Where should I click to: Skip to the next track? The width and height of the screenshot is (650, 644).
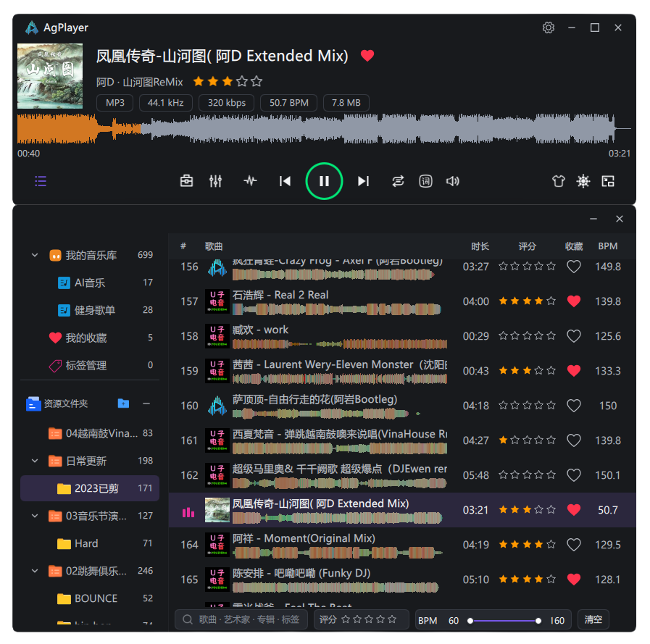coord(363,181)
